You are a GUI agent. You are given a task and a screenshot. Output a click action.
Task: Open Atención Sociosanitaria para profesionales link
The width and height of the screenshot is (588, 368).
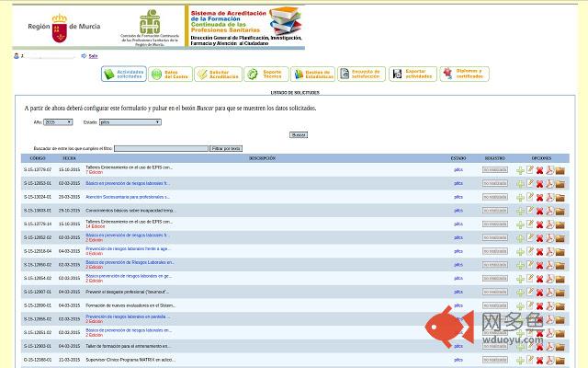(128, 197)
